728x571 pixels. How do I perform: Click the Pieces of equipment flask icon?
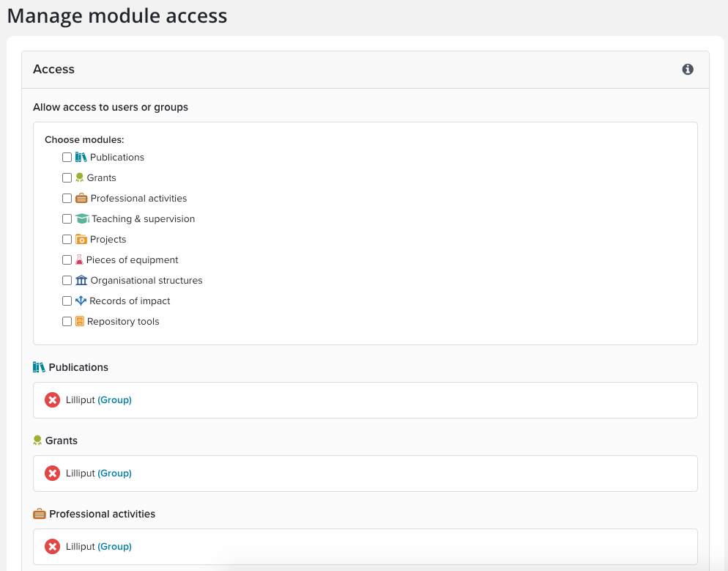point(79,260)
